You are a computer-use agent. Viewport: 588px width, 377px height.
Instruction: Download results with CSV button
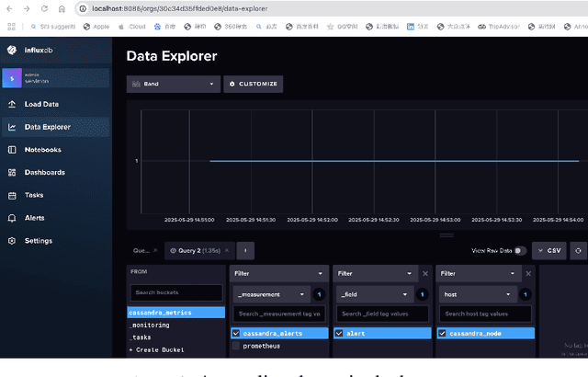549,250
